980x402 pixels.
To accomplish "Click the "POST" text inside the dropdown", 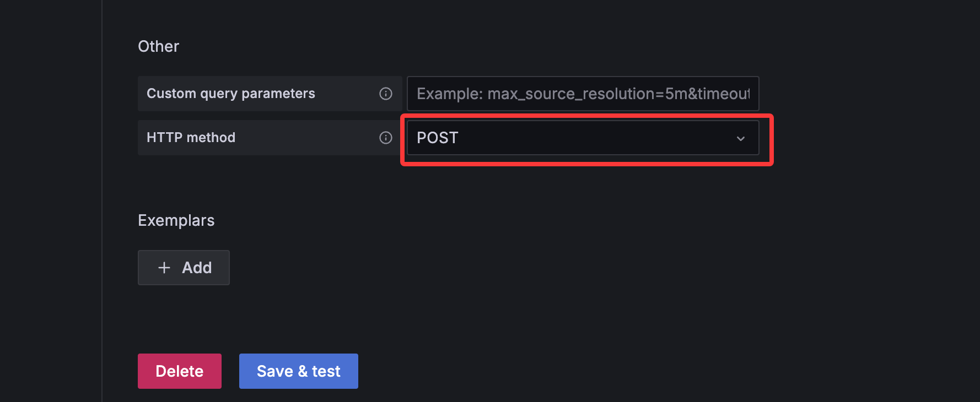I will [438, 138].
